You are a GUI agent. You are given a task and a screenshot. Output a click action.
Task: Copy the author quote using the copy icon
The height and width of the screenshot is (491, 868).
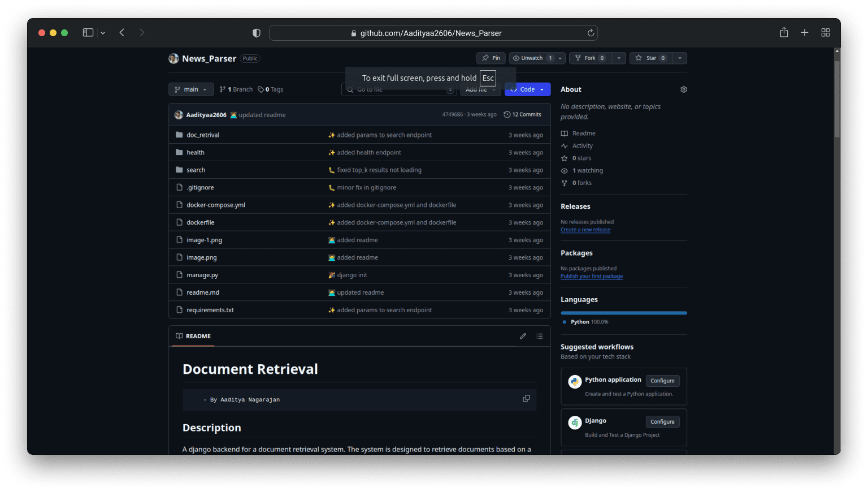tap(526, 398)
